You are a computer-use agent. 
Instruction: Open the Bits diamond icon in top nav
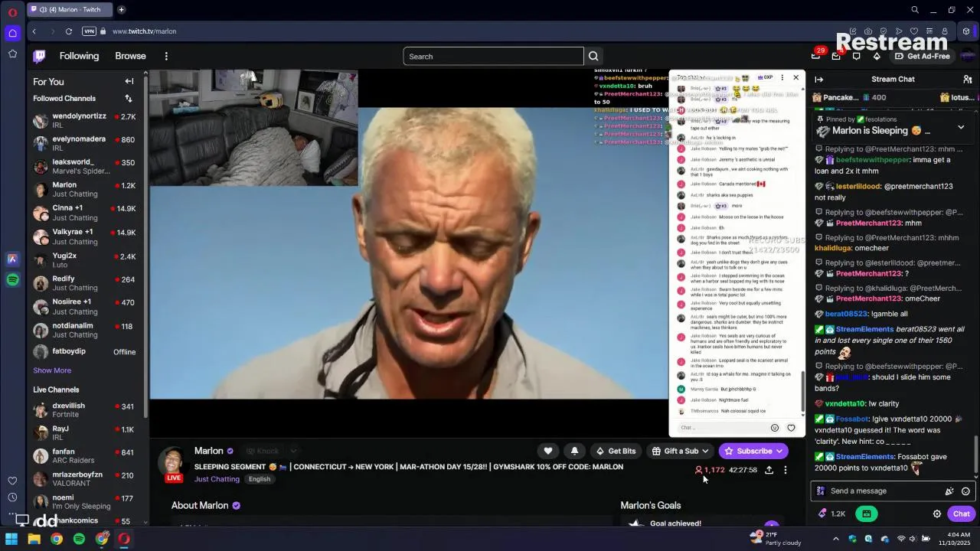coord(877,56)
